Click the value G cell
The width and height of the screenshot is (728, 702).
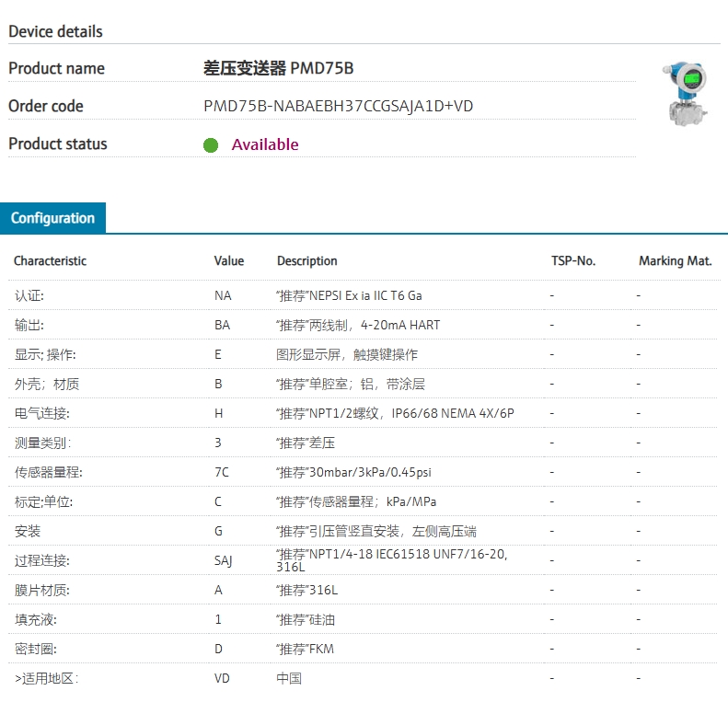[219, 531]
